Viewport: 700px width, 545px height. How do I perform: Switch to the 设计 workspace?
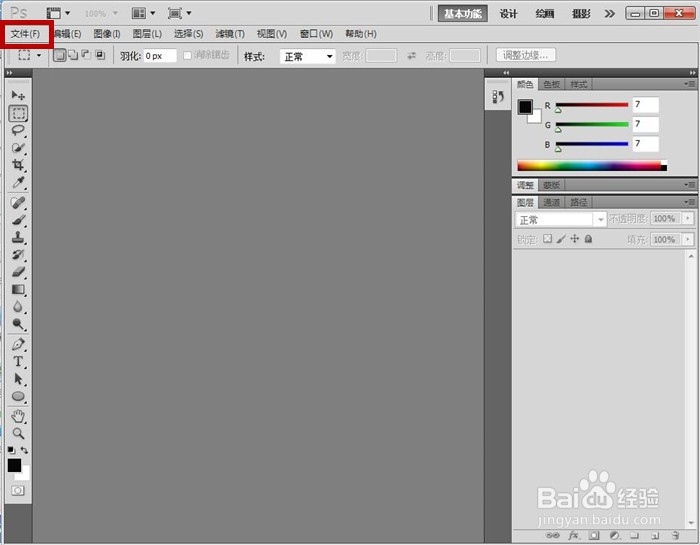(x=508, y=14)
